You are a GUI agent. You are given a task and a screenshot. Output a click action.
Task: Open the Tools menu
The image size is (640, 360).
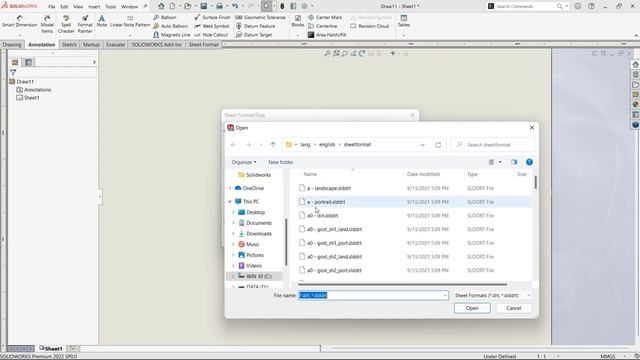tap(111, 7)
